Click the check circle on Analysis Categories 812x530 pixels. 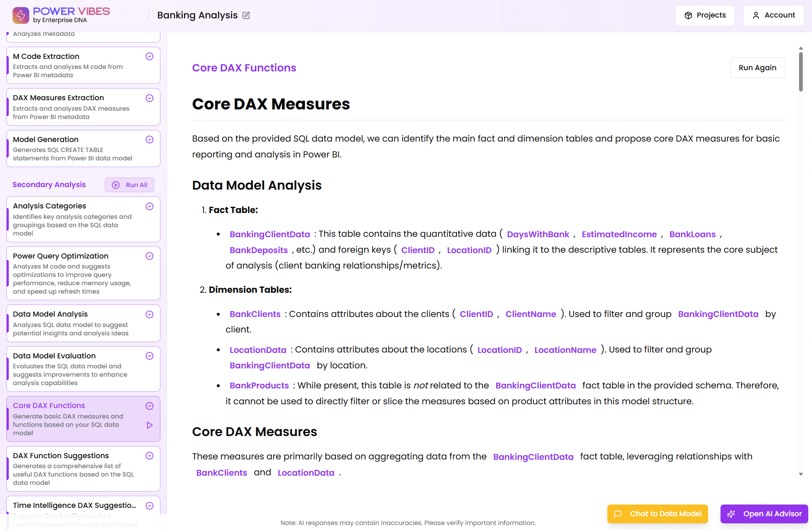pos(149,206)
